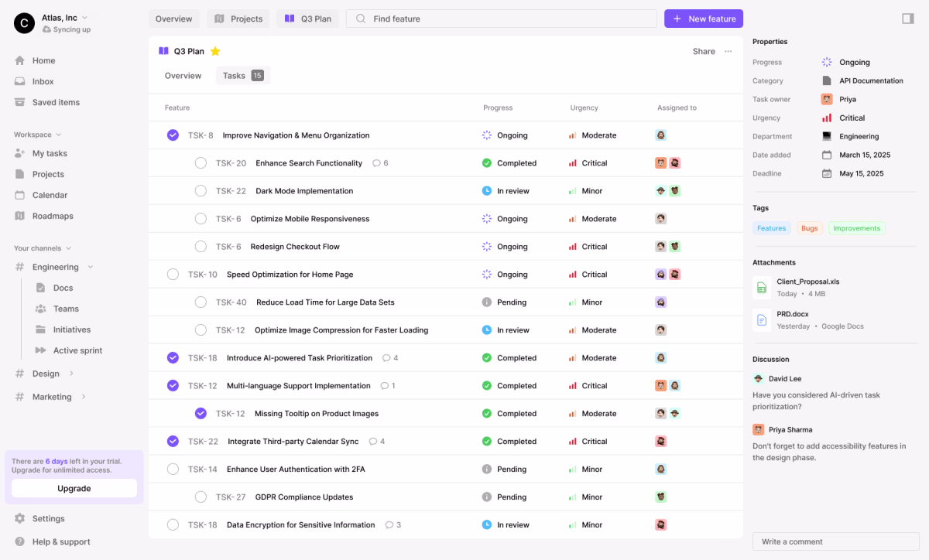Click the Deadline calendar icon
Screen dimensions: 929x560
click(827, 173)
